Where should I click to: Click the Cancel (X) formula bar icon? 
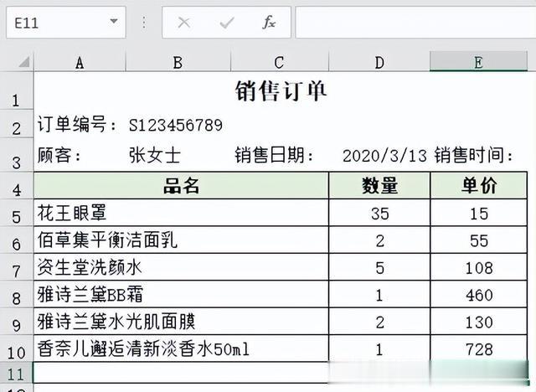point(184,23)
